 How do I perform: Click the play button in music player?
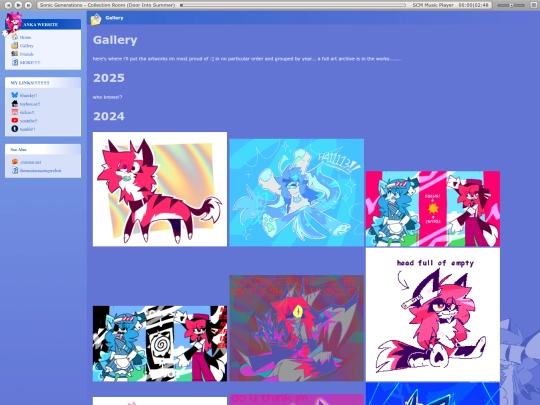click(x=19, y=5)
